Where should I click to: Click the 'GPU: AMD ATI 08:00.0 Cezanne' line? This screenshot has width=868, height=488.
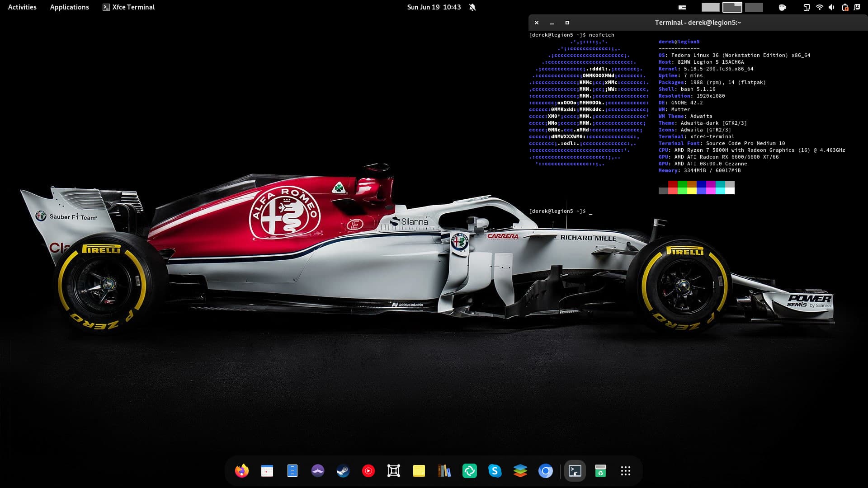(x=703, y=164)
